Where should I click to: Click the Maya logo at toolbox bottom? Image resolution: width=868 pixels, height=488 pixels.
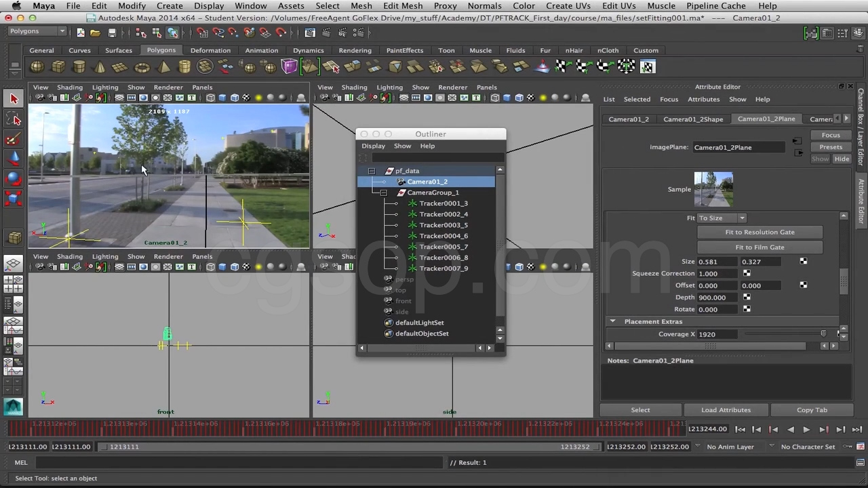click(14, 406)
